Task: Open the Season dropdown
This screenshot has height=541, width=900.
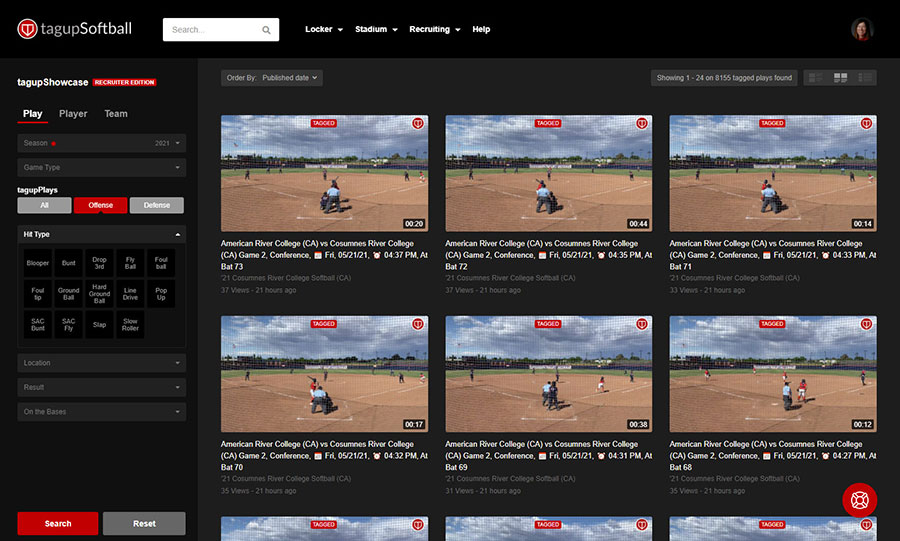Action: pos(102,143)
